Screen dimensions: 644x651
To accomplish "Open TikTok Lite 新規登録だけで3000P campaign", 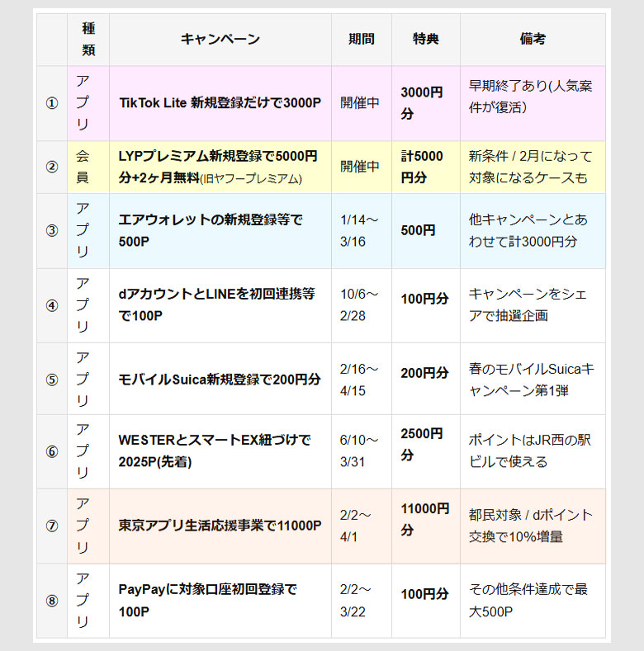I will tap(220, 103).
